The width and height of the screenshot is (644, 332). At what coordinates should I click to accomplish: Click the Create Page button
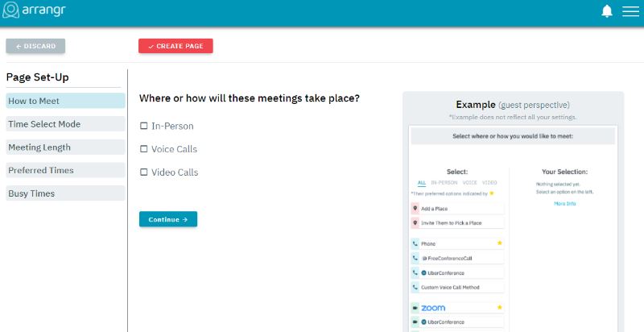pyautogui.click(x=175, y=46)
